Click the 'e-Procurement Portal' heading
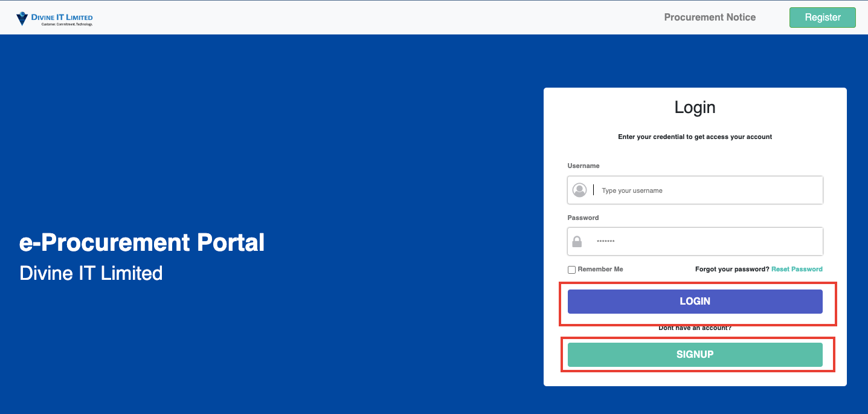The image size is (868, 414). point(142,242)
